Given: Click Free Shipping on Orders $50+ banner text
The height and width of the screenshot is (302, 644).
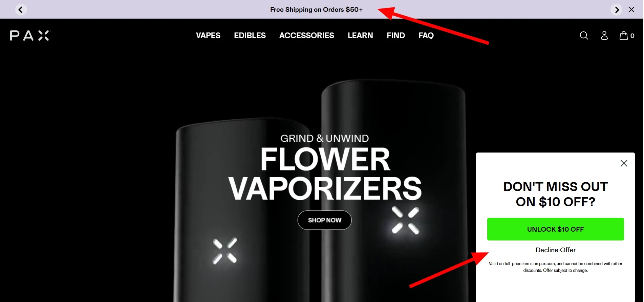Looking at the screenshot, I should pos(316,9).
